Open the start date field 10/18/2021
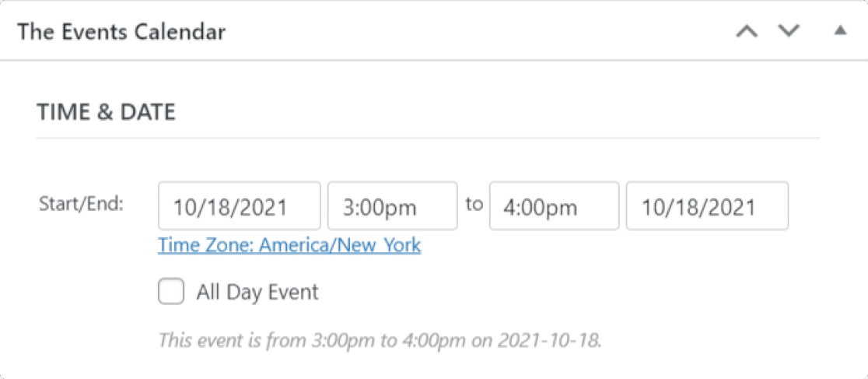 pyautogui.click(x=239, y=206)
